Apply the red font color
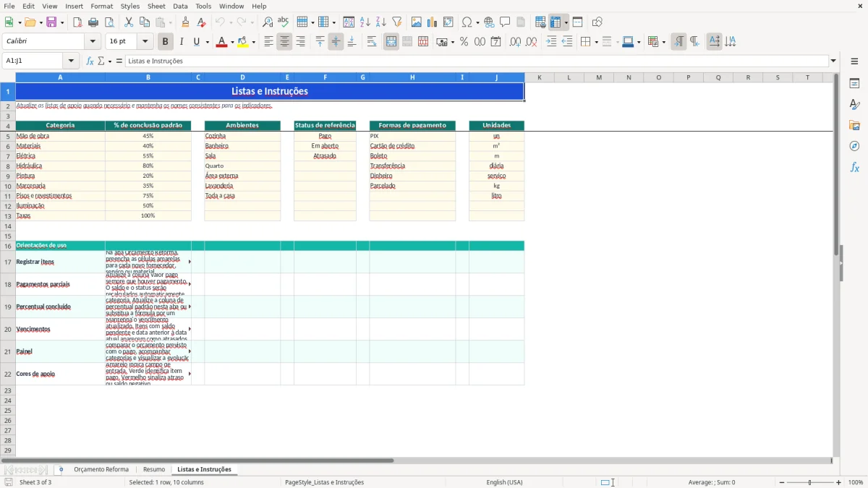The height and width of the screenshot is (488, 868). [221, 42]
